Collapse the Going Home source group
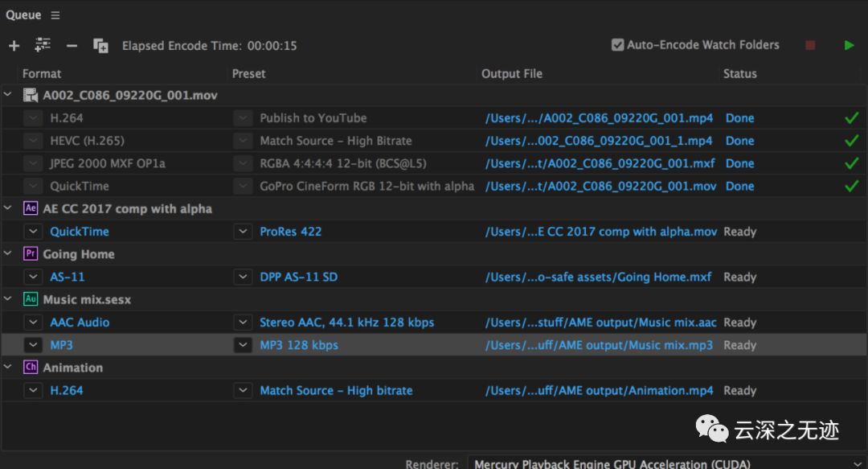This screenshot has width=868, height=469. (8, 253)
